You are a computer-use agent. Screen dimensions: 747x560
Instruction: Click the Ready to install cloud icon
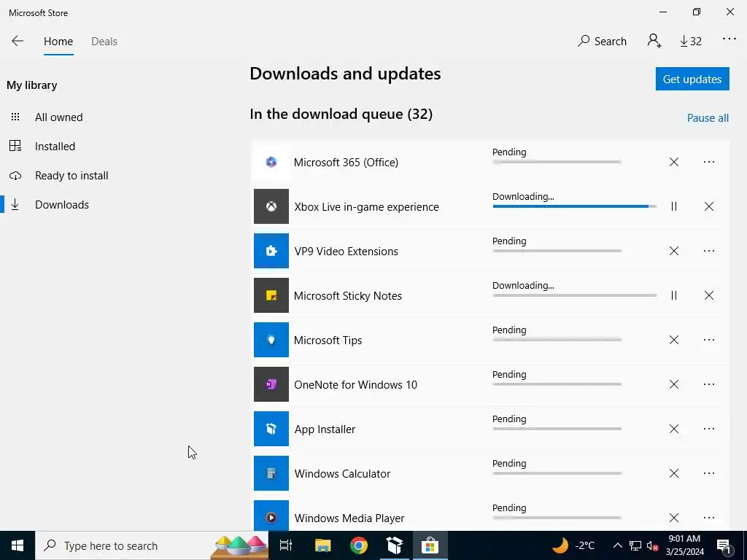(15, 176)
